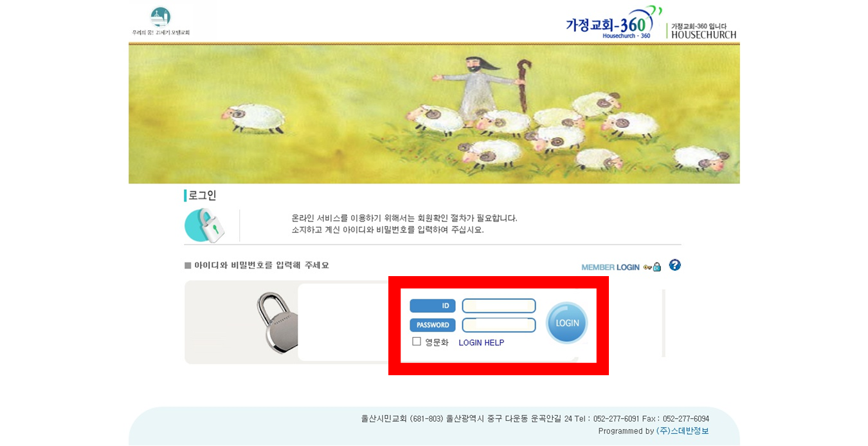Click the 로그인 page heading
This screenshot has height=446, width=868.
(203, 195)
